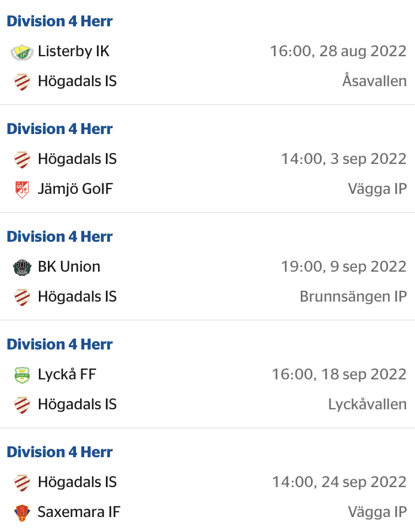The width and height of the screenshot is (415, 532).
Task: Open Division 4 Herr link above Saxemara match
Action: (60, 452)
